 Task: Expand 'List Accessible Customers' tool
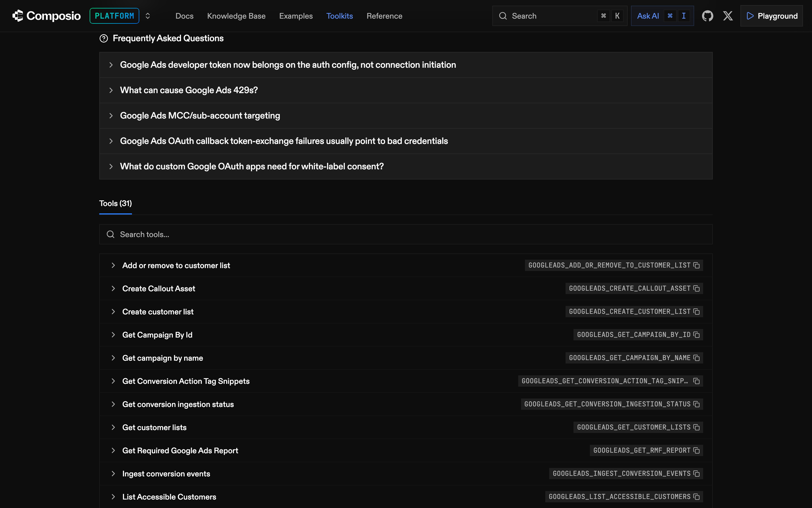[406, 497]
